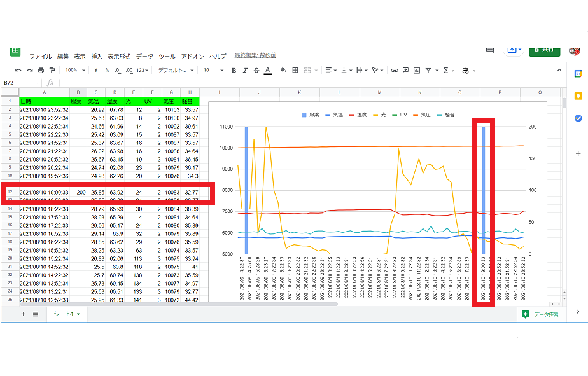Click the データ探索 explore button
The image size is (588, 376).
tap(540, 314)
